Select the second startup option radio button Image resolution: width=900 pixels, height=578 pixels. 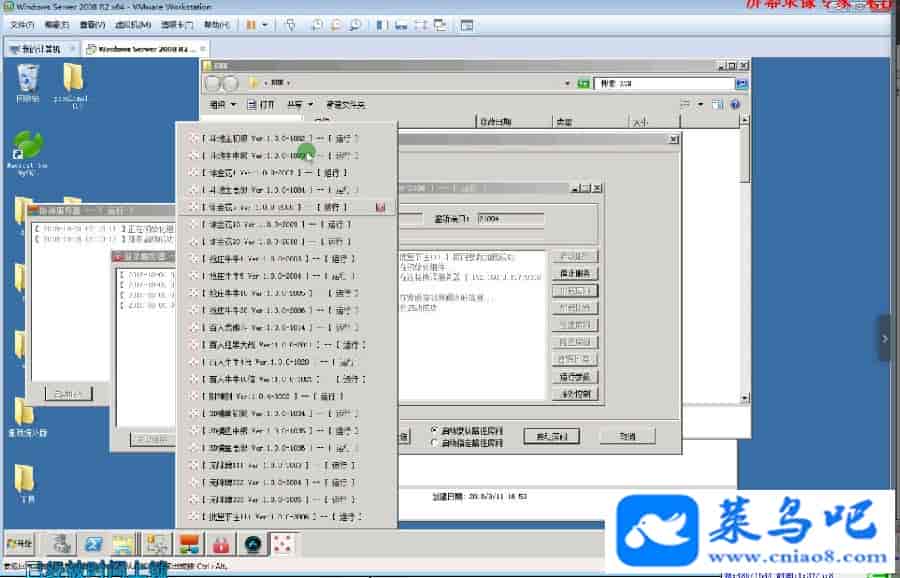click(x=433, y=441)
